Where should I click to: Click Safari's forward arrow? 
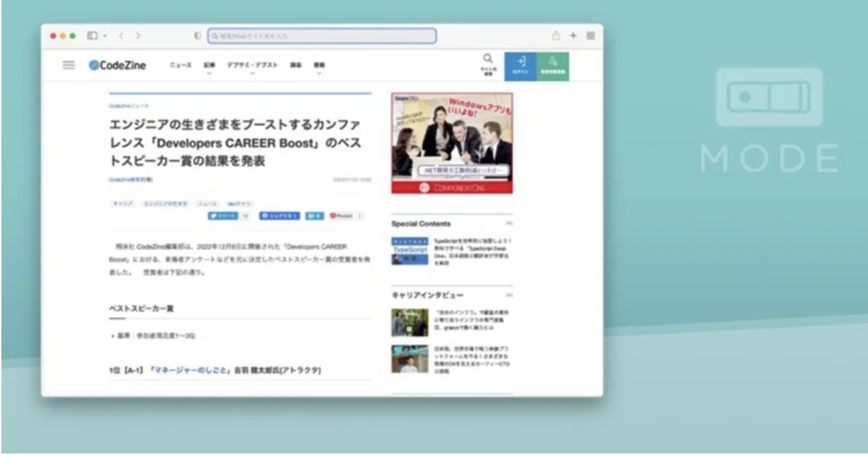coord(138,36)
